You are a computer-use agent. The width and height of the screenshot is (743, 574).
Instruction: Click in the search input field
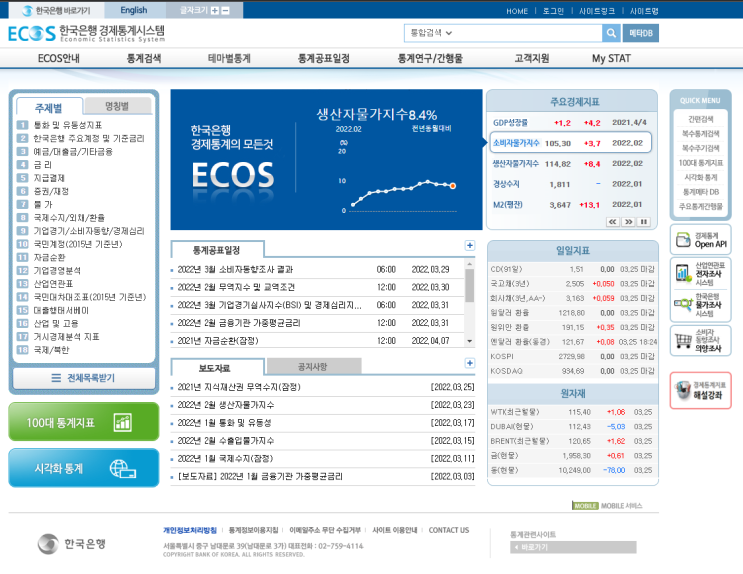[528, 33]
